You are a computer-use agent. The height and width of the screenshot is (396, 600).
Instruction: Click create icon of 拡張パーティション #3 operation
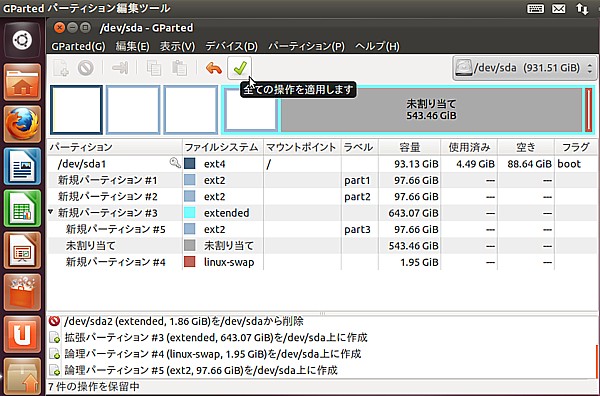point(54,337)
